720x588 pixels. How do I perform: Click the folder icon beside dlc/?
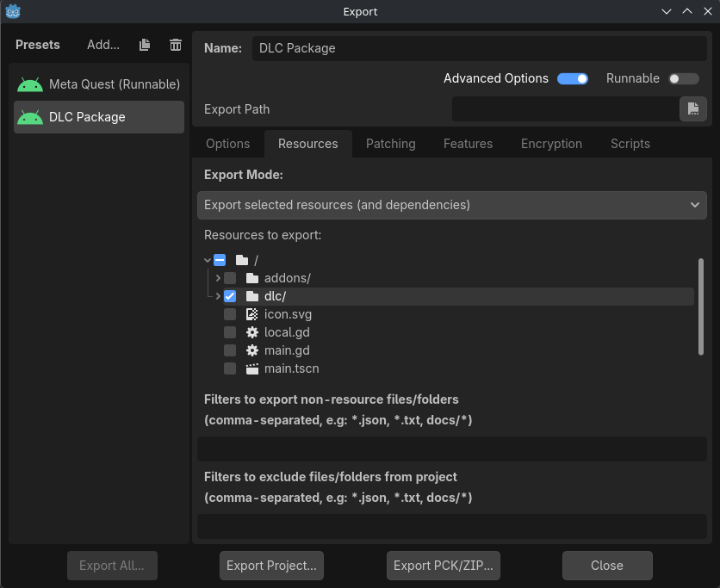[251, 295]
